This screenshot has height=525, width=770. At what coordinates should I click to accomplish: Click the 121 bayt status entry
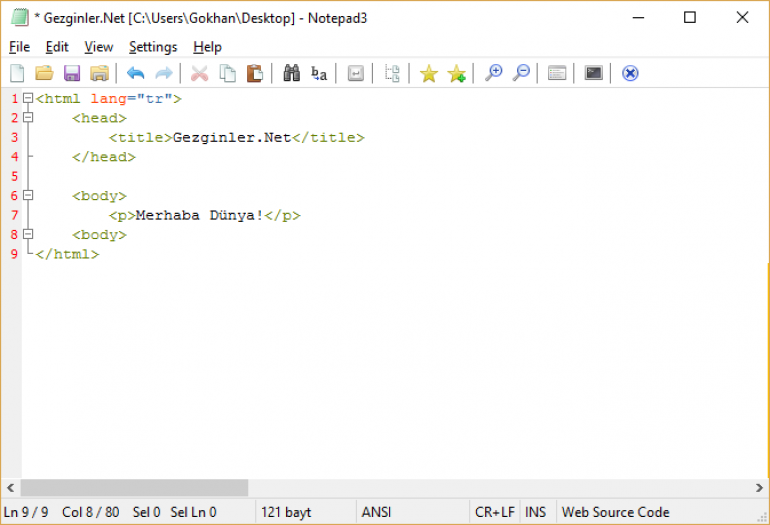pyautogui.click(x=286, y=512)
